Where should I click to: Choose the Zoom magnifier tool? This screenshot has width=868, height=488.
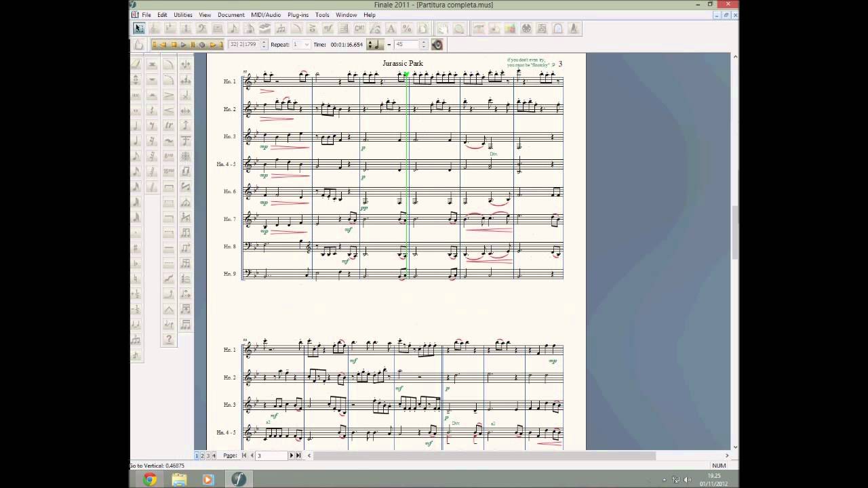click(459, 28)
